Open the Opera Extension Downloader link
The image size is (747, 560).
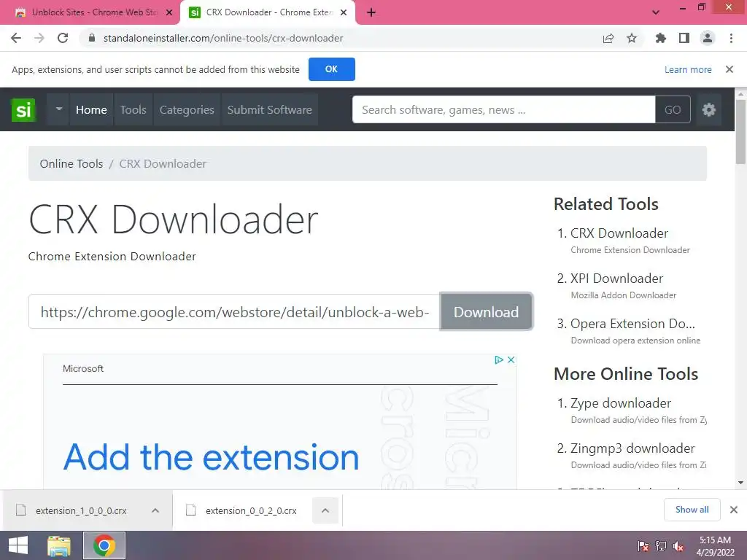click(x=632, y=324)
